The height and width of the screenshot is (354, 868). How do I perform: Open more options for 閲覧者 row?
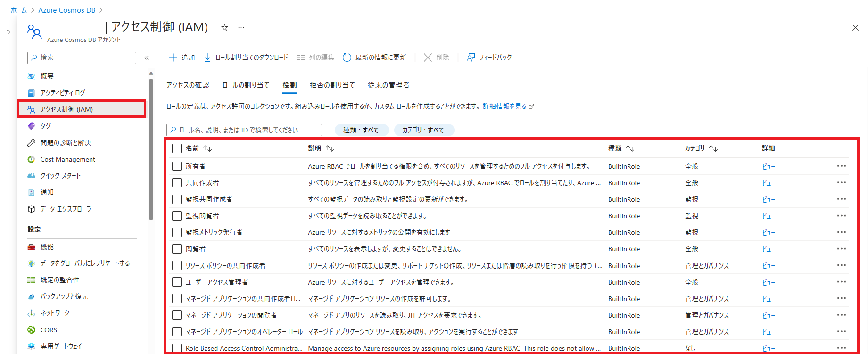coord(842,249)
